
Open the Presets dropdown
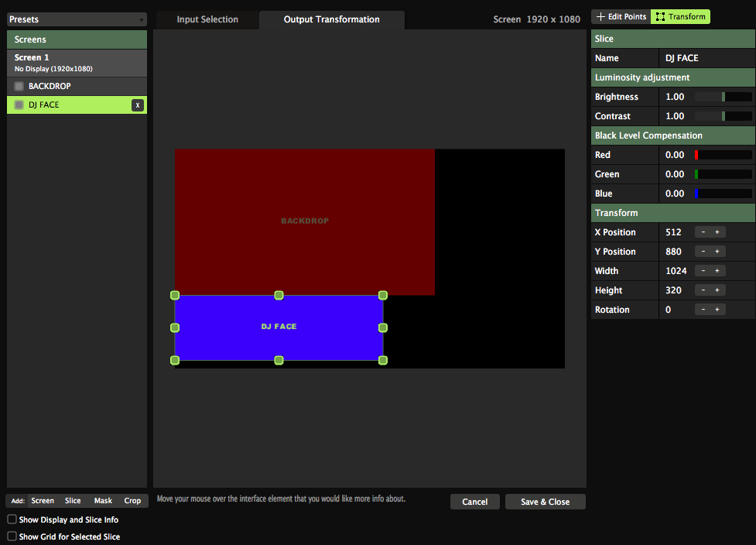[x=76, y=19]
